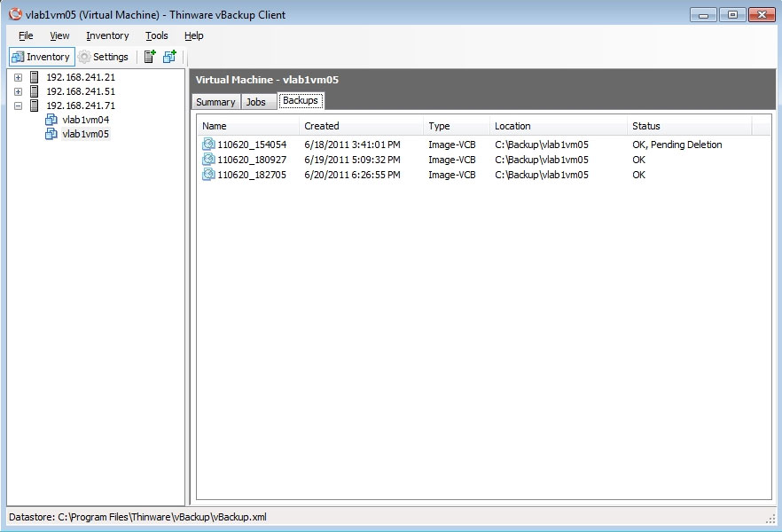Screen dimensions: 782x532
Task: Click server icon for 192.168.241.51
Action: (34, 91)
